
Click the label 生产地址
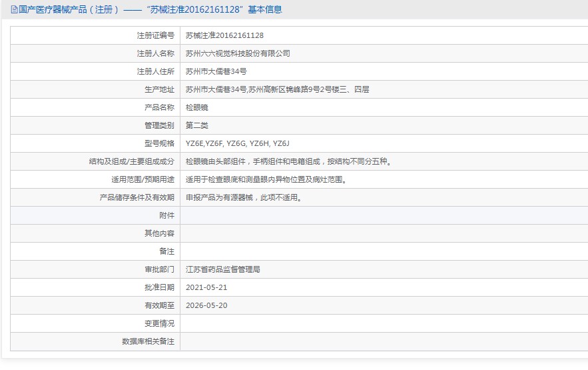[x=159, y=89]
